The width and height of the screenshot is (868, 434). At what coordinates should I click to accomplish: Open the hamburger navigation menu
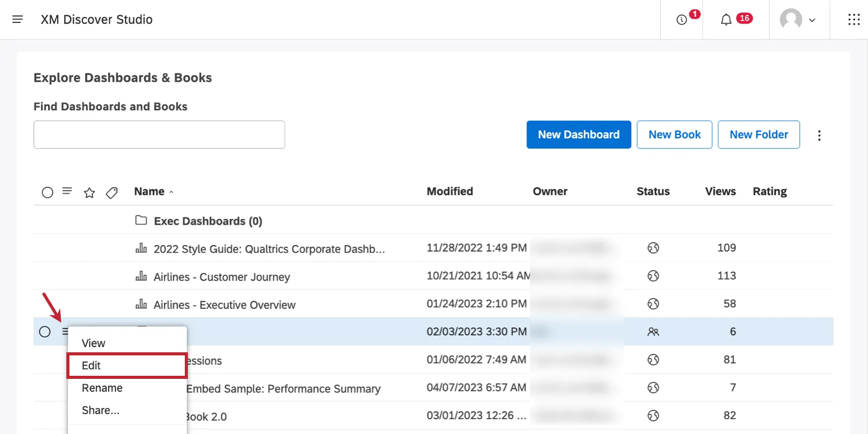pos(17,19)
